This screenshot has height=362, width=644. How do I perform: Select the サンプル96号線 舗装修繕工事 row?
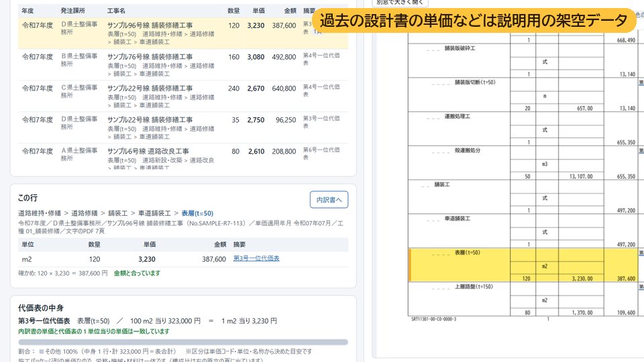tap(182, 33)
